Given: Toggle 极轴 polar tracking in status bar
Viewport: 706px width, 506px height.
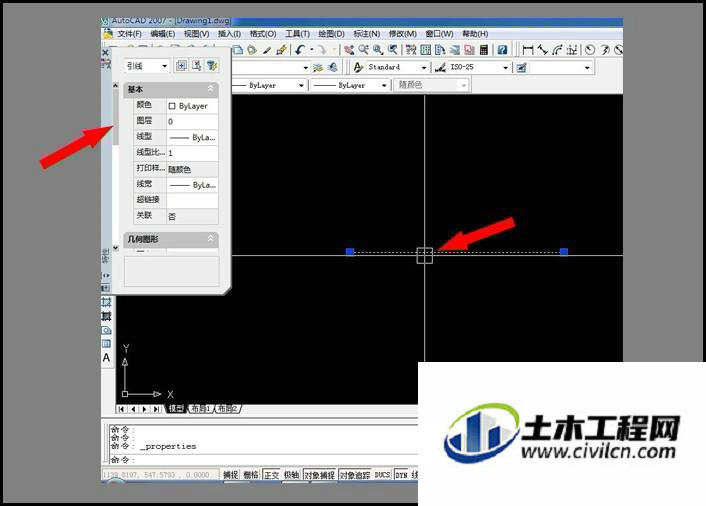Looking at the screenshot, I should [291, 474].
